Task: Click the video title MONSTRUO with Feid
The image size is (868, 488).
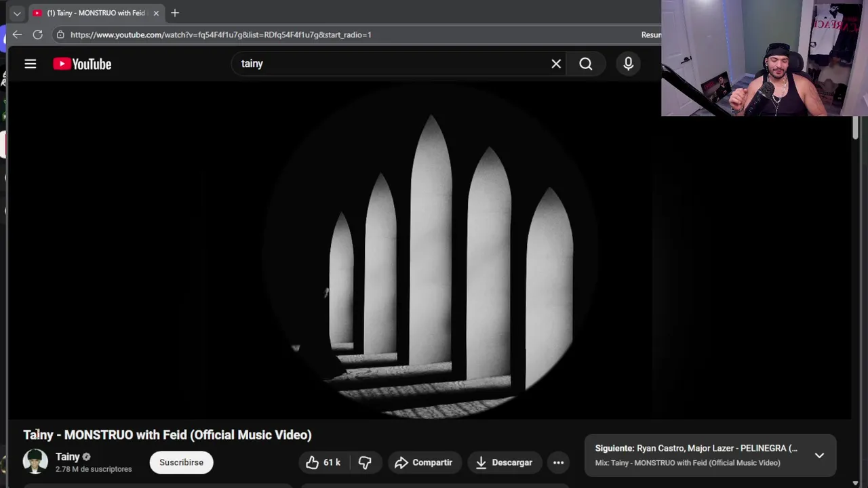Action: 167,435
